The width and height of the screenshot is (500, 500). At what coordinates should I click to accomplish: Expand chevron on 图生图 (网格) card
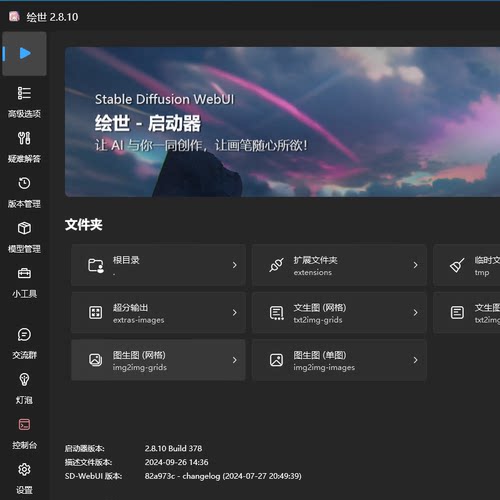235,360
